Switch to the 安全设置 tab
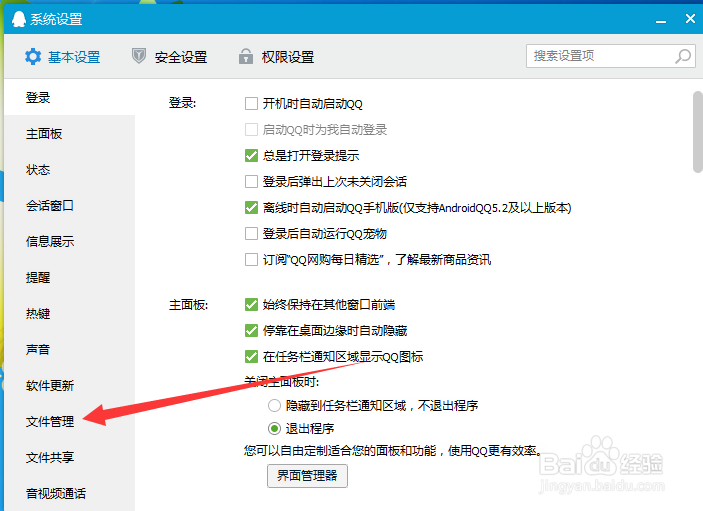703x511 pixels. tap(169, 57)
